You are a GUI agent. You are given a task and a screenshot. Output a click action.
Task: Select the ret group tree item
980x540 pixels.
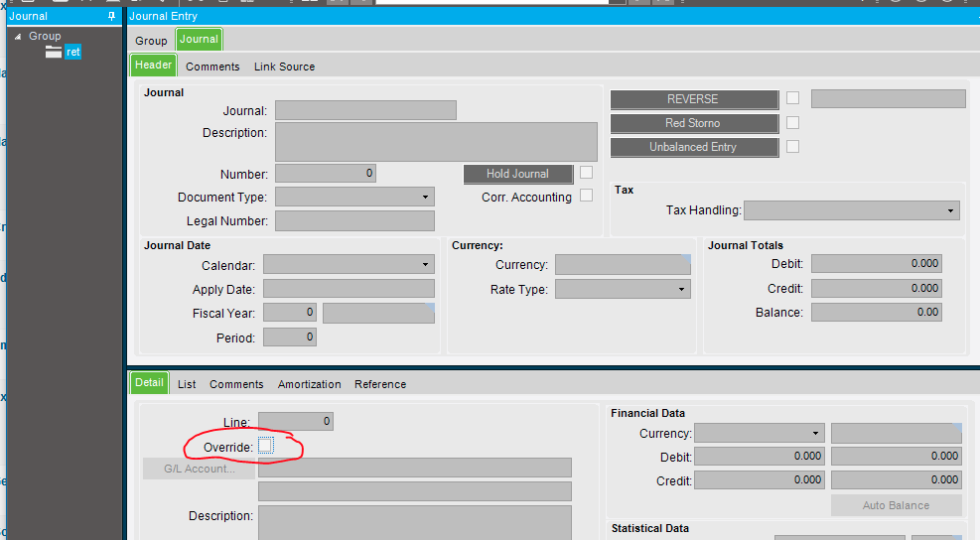(73, 52)
